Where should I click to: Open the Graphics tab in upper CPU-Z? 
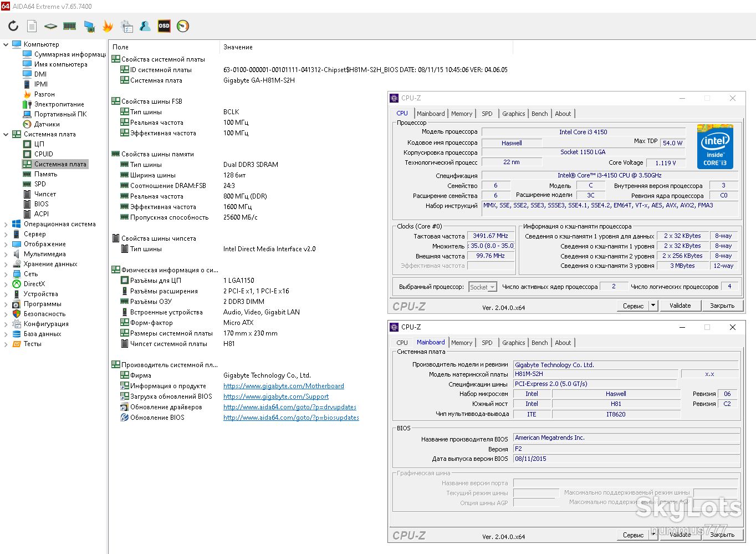[514, 114]
